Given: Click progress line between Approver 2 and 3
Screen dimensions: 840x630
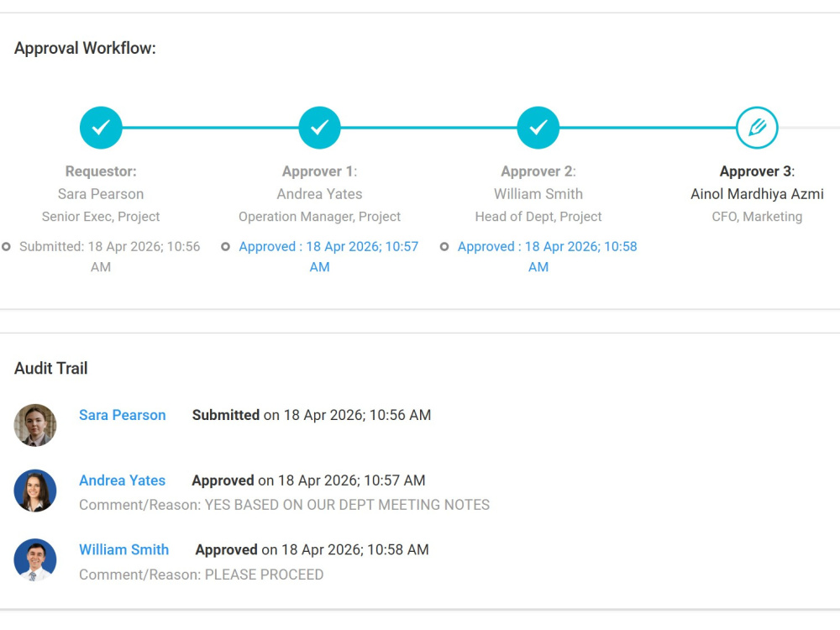Looking at the screenshot, I should pyautogui.click(x=647, y=128).
